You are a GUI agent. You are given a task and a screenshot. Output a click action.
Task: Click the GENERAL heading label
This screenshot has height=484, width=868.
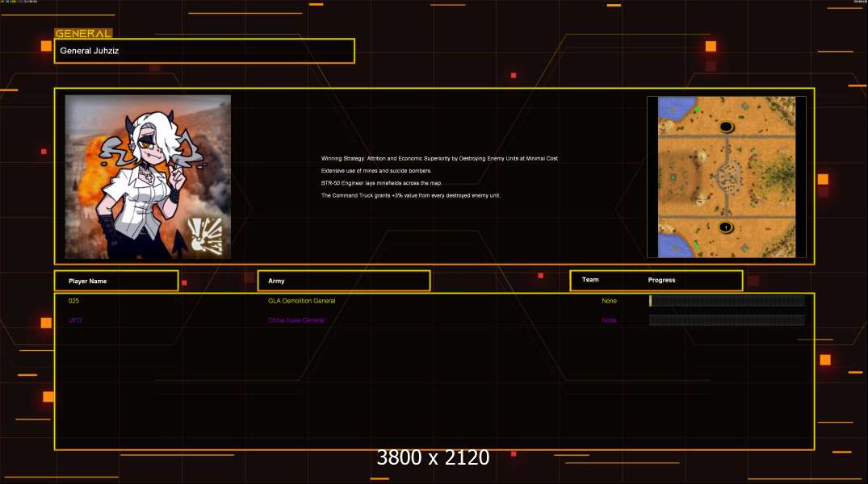click(83, 33)
